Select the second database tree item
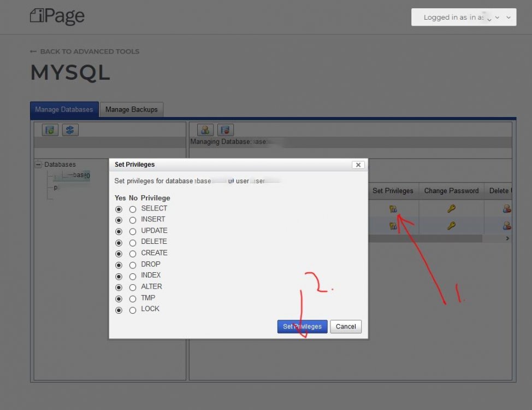Image resolution: width=532 pixels, height=410 pixels. point(56,188)
